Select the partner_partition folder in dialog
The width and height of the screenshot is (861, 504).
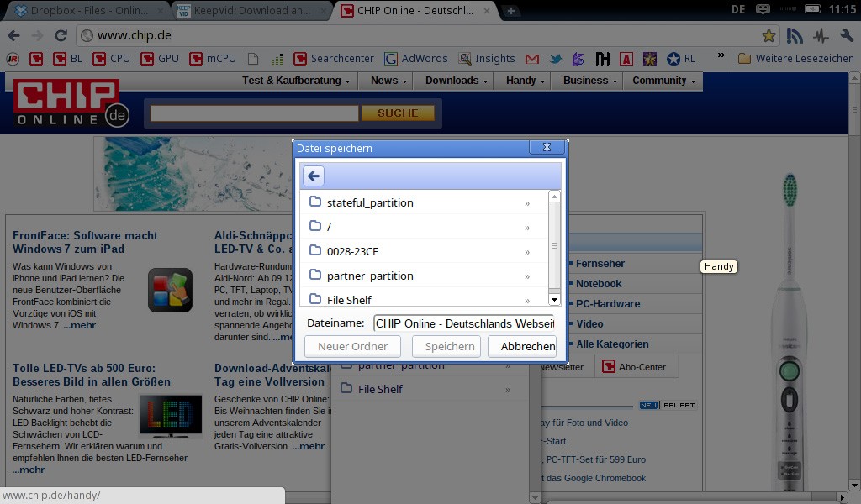[424, 276]
